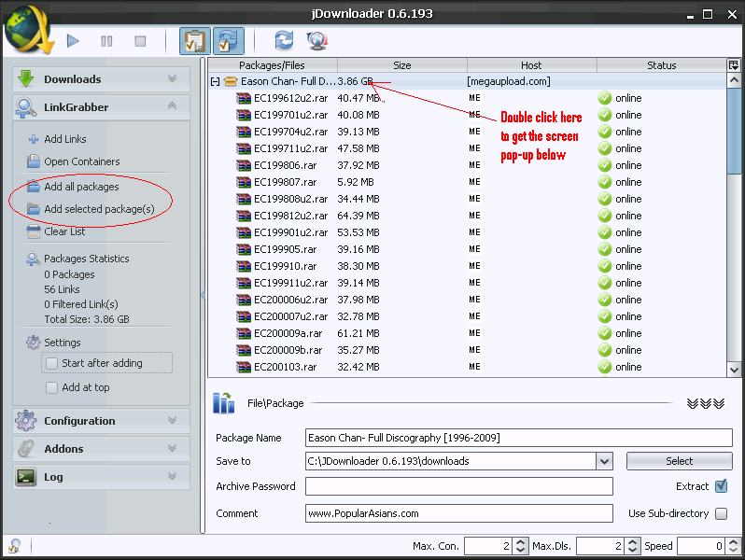The height and width of the screenshot is (560, 745).
Task: Select the Eason Chan package row
Action: pos(468,81)
